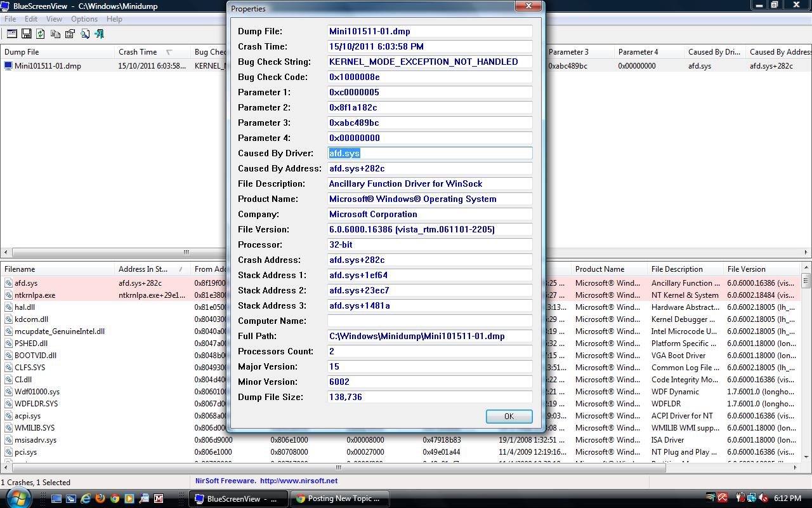
Task: Launch Chrome from quick launch
Action: tap(115, 499)
